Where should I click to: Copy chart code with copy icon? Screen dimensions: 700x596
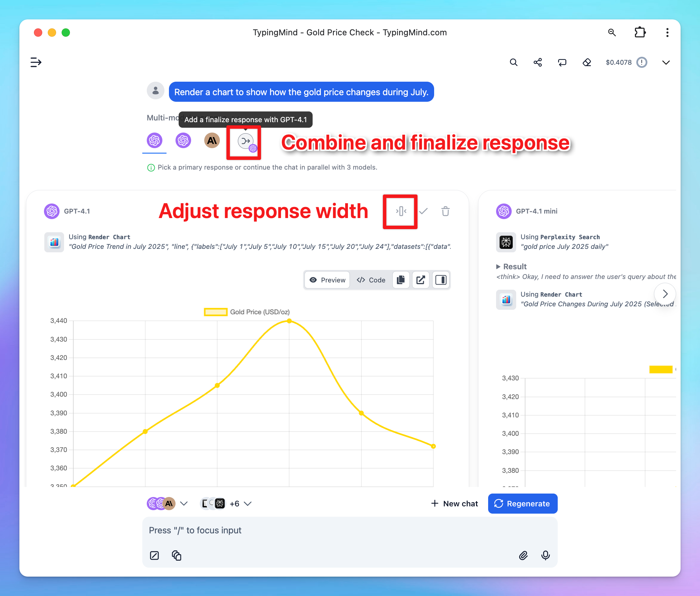(x=401, y=280)
